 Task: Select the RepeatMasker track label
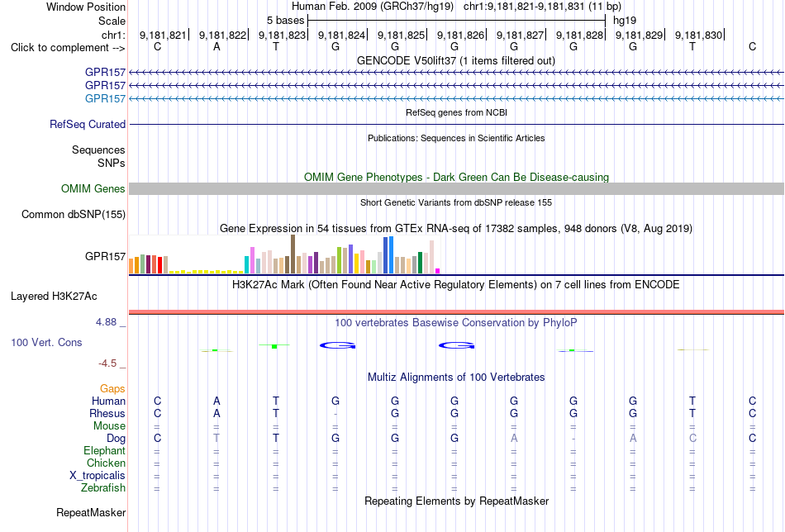91,512
